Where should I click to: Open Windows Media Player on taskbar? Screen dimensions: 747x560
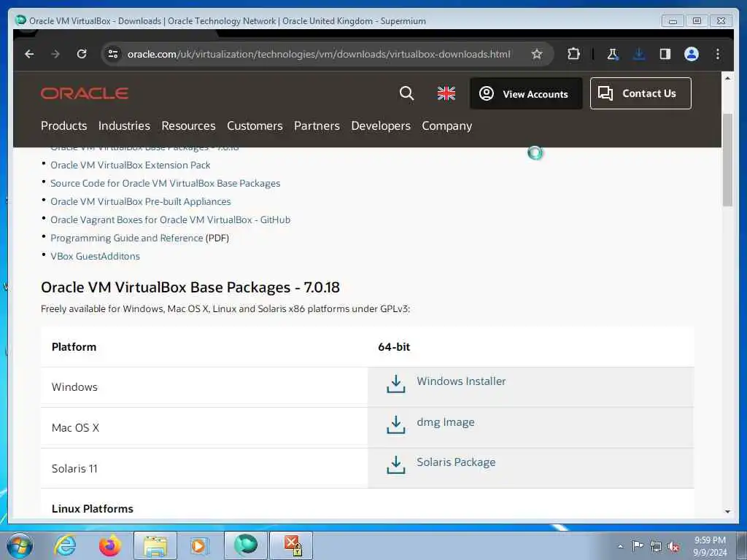tap(200, 545)
